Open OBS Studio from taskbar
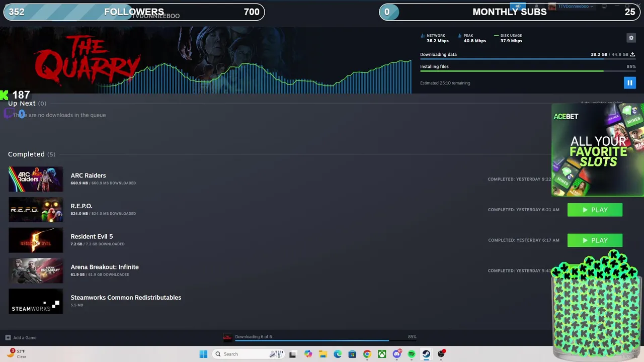This screenshot has width=644, height=362. 441,354
